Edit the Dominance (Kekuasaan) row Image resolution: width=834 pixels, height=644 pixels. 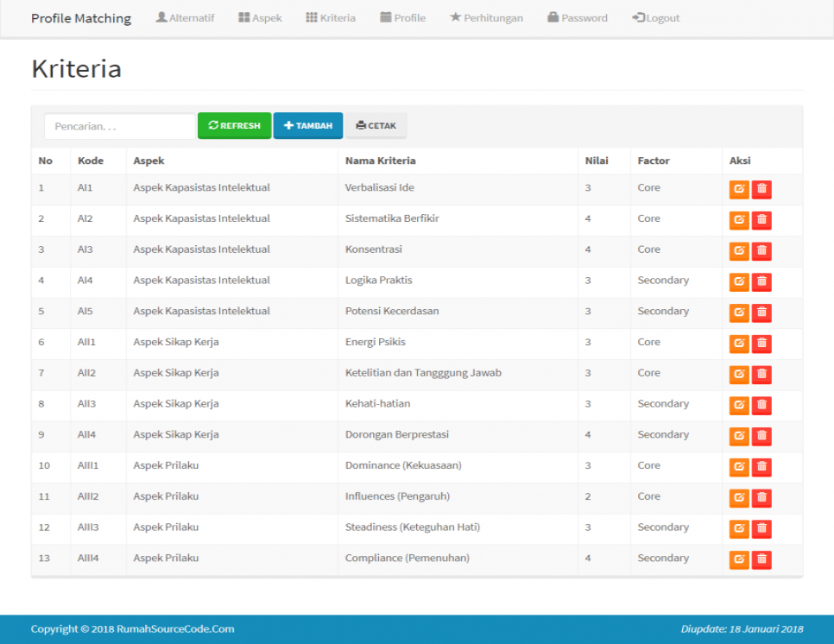click(739, 466)
